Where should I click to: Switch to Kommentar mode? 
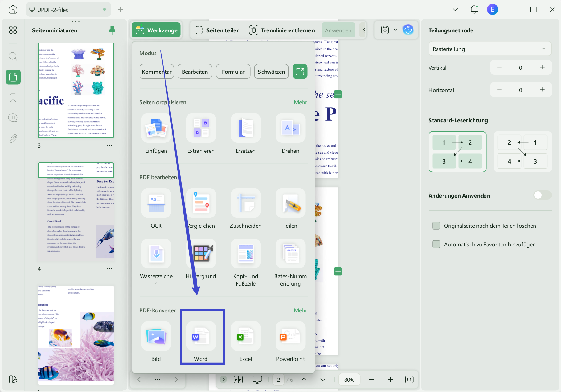pyautogui.click(x=157, y=72)
